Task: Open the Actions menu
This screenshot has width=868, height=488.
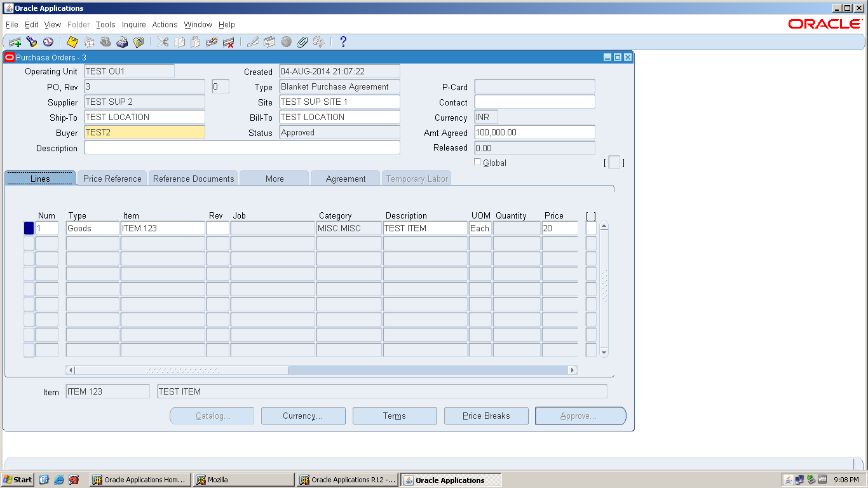Action: coord(165,24)
